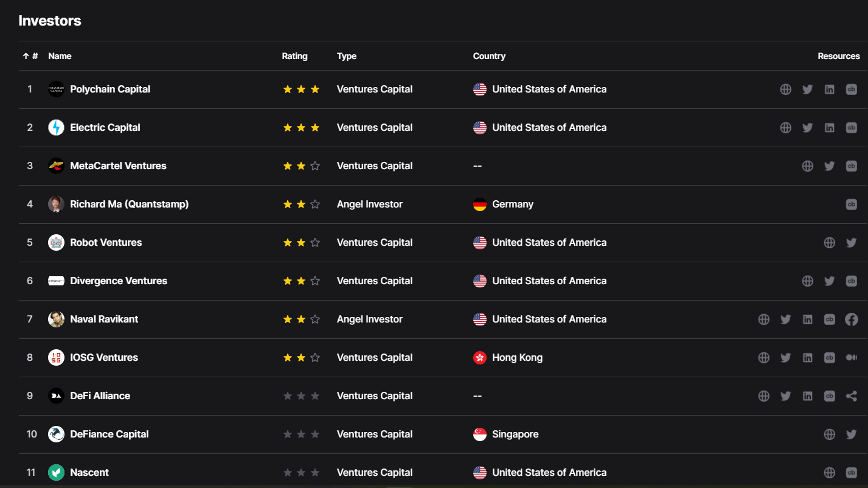The height and width of the screenshot is (488, 868).
Task: Open Robot Ventures' Twitter icon
Action: click(x=851, y=243)
